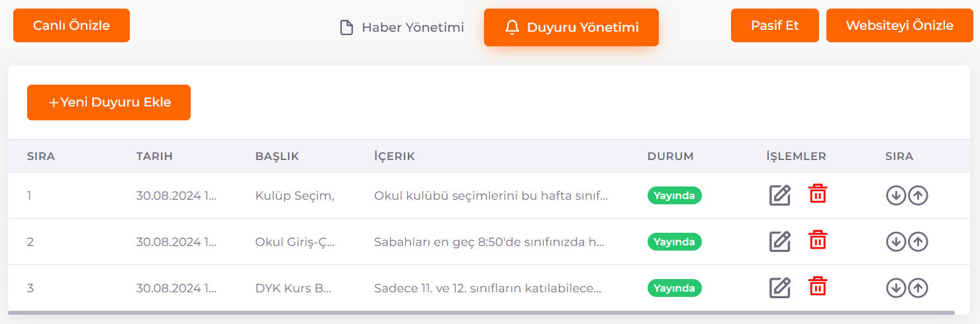The height and width of the screenshot is (324, 980).
Task: Move DYK Kurs row down
Action: pyautogui.click(x=896, y=288)
